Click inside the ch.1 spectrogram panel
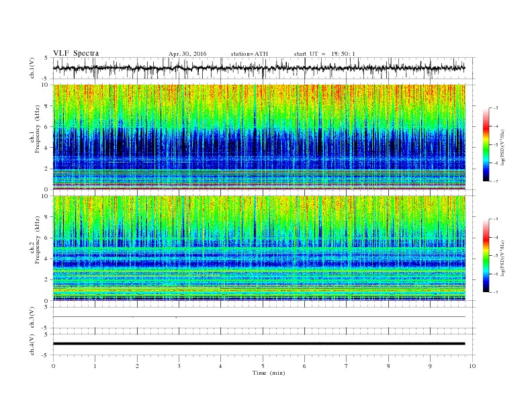532x411 pixels. 259,137
